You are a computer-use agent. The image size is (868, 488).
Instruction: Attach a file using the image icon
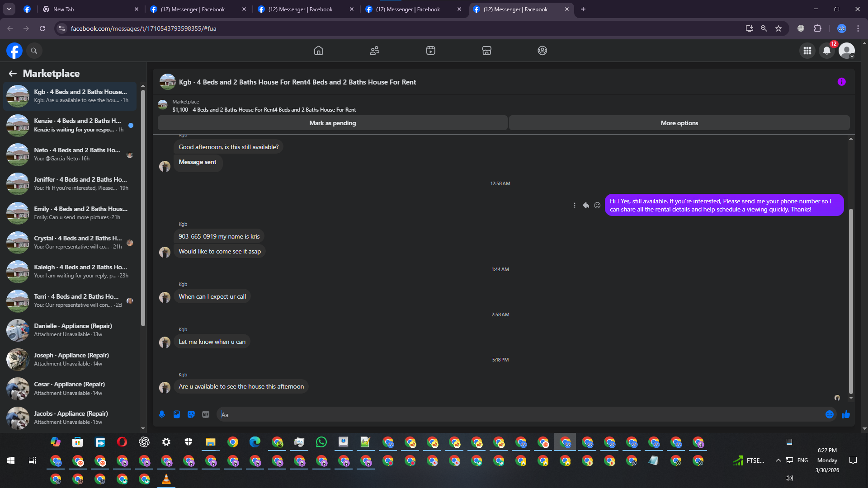177,414
